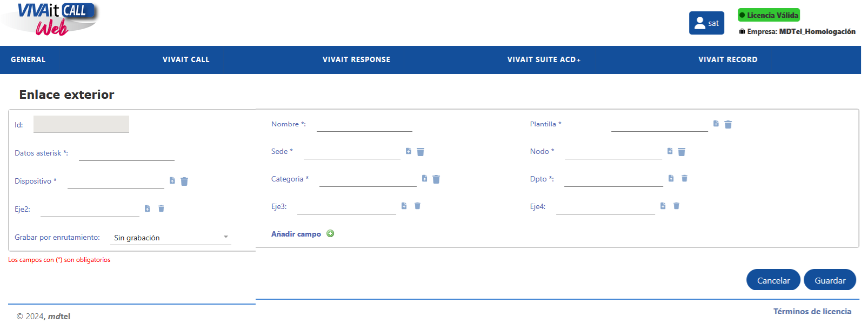This screenshot has width=868, height=330.
Task: Open the Grabar por enrutamiento dropdown
Action: click(171, 238)
